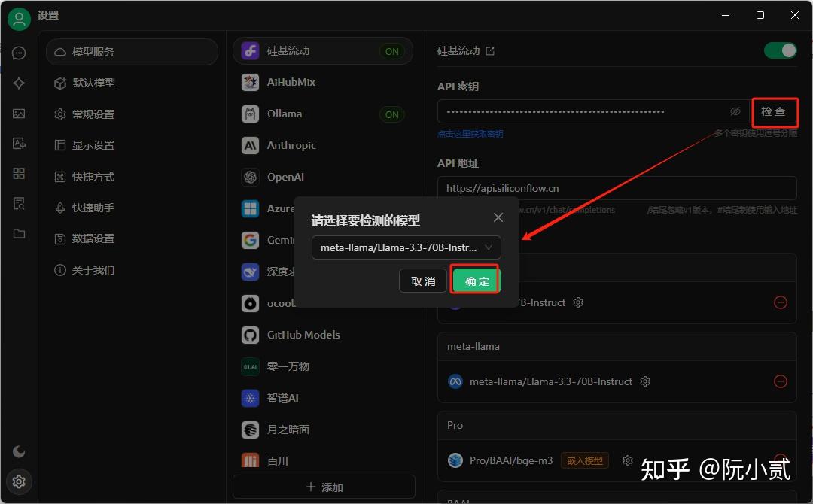This screenshot has width=813, height=504.
Task: Select the Anthropic provider
Action: click(323, 145)
